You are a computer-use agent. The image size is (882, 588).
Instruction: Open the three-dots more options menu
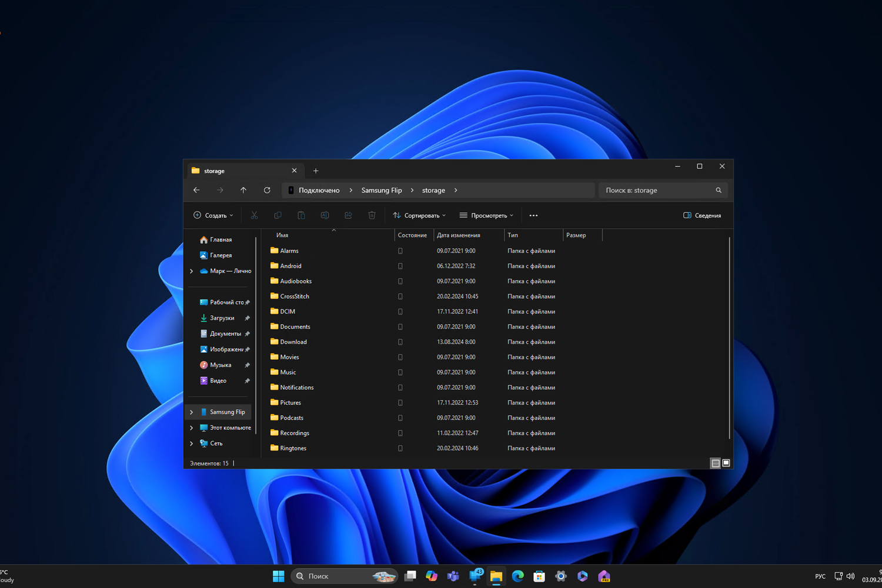(533, 215)
